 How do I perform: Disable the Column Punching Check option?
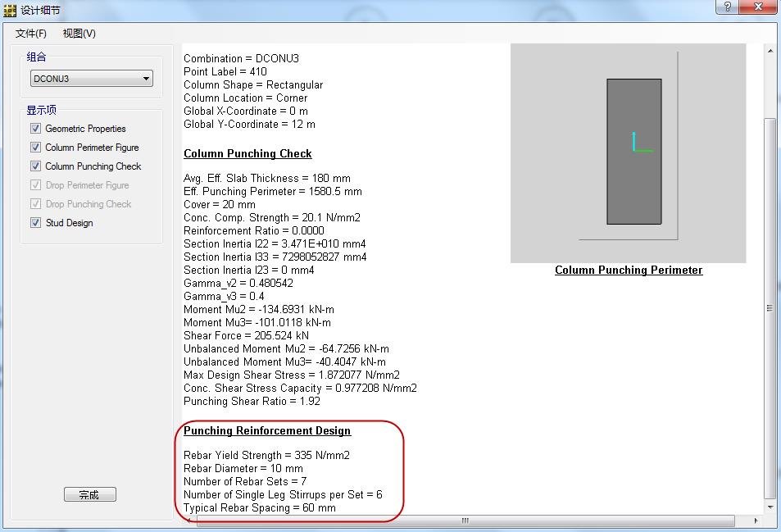point(35,166)
